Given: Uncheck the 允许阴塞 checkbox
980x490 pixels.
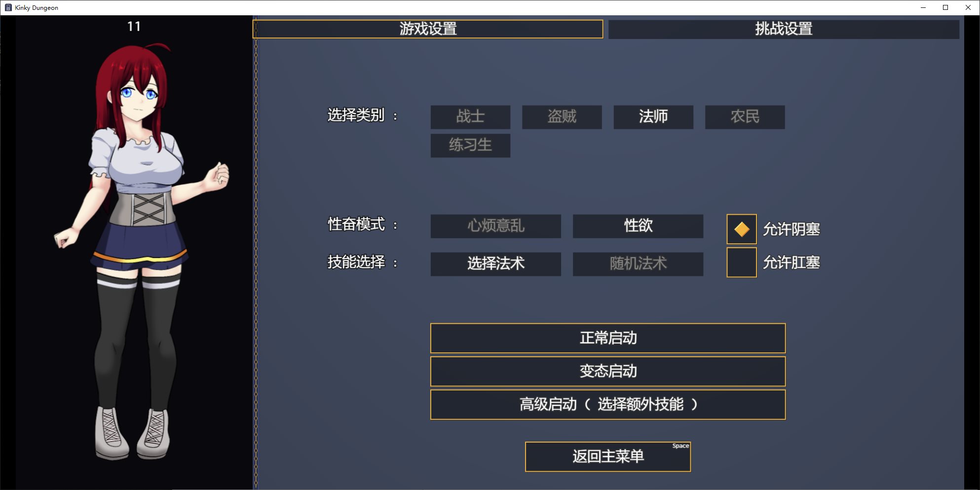Looking at the screenshot, I should pyautogui.click(x=741, y=229).
